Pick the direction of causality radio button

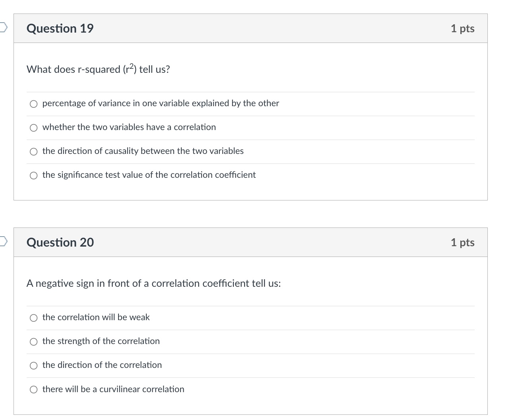click(34, 152)
